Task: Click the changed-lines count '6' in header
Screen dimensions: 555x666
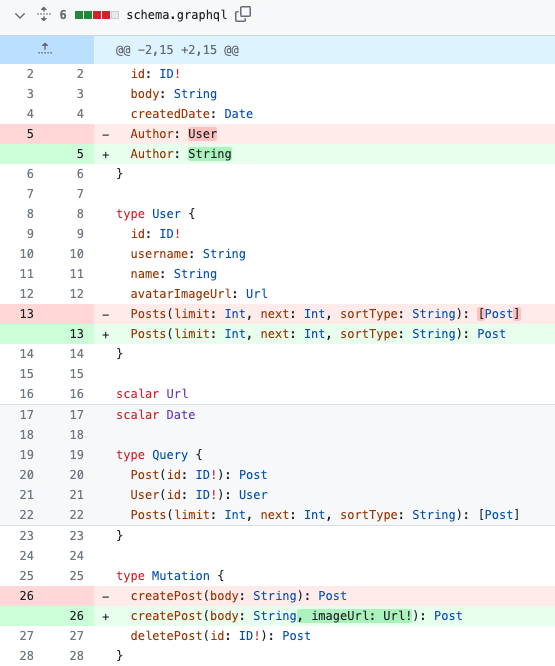Action: (63, 15)
